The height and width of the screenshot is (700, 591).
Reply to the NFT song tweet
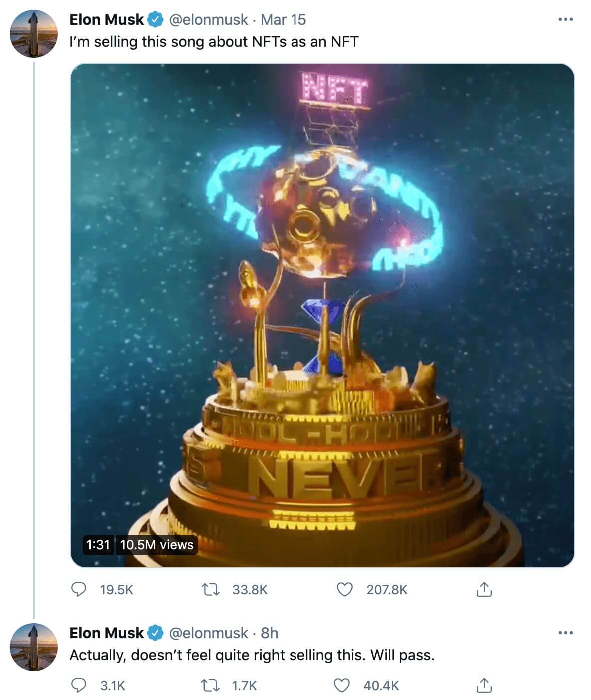click(78, 590)
